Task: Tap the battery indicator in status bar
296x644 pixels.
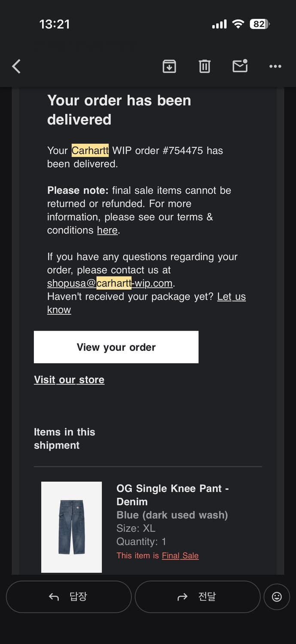Action: (259, 24)
